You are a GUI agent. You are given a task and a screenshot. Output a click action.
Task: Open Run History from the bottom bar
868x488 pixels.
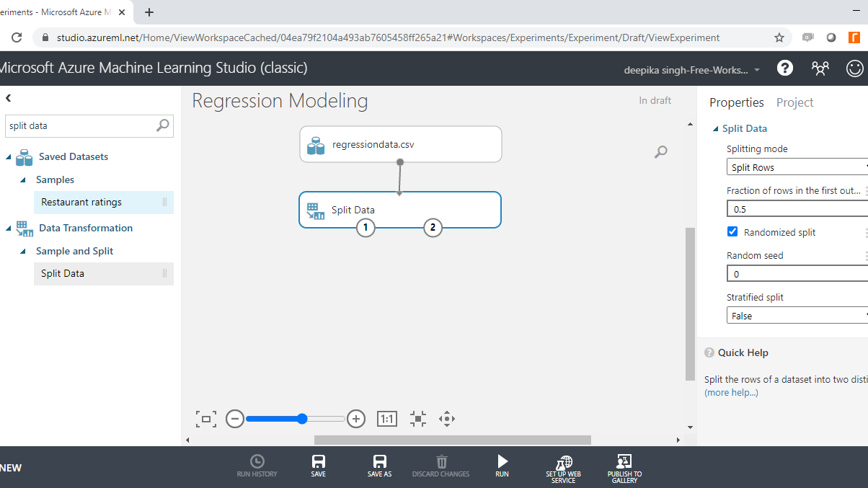[x=257, y=466]
